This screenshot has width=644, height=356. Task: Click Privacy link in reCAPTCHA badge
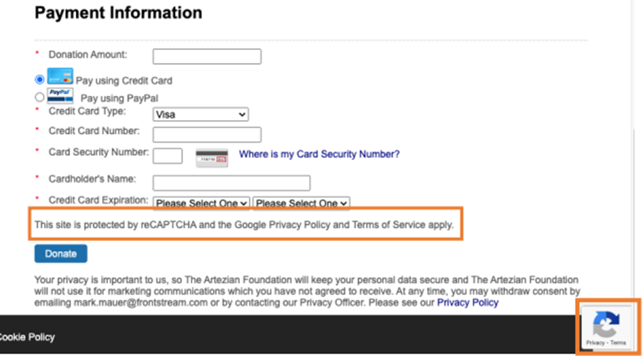595,342
